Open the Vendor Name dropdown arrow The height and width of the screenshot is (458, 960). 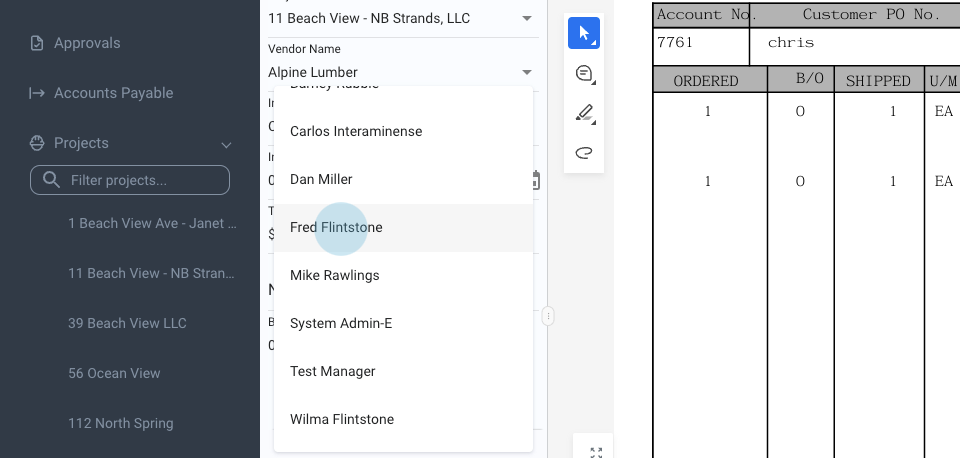coord(527,72)
